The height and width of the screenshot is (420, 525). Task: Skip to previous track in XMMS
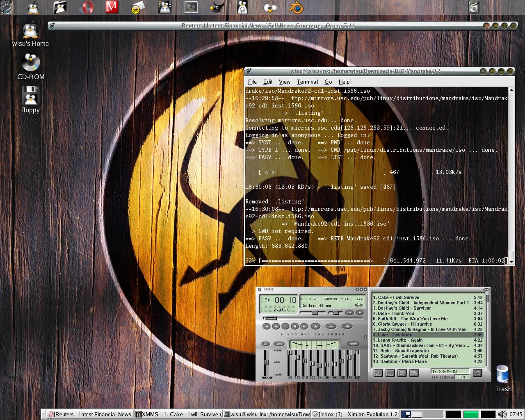click(x=267, y=326)
